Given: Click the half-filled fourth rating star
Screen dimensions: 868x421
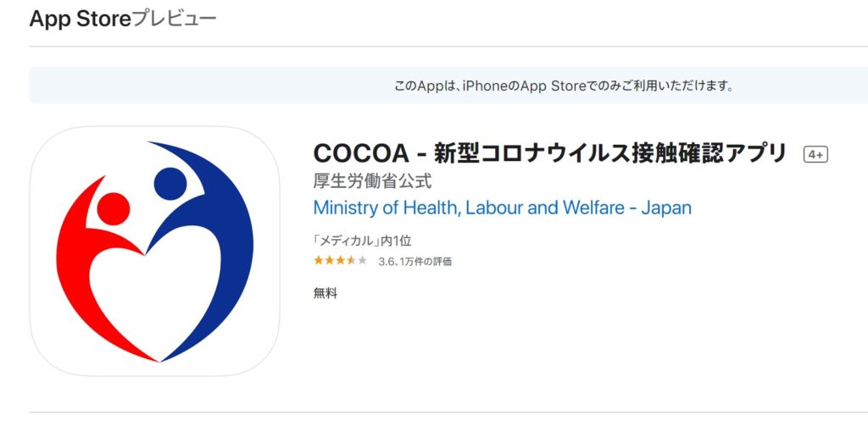Looking at the screenshot, I should tap(351, 260).
